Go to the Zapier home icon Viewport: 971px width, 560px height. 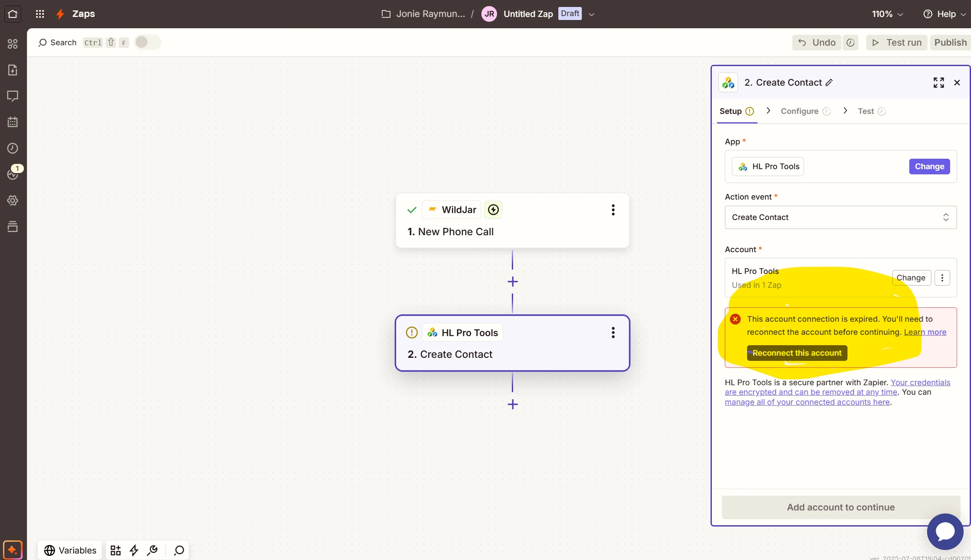(x=13, y=14)
